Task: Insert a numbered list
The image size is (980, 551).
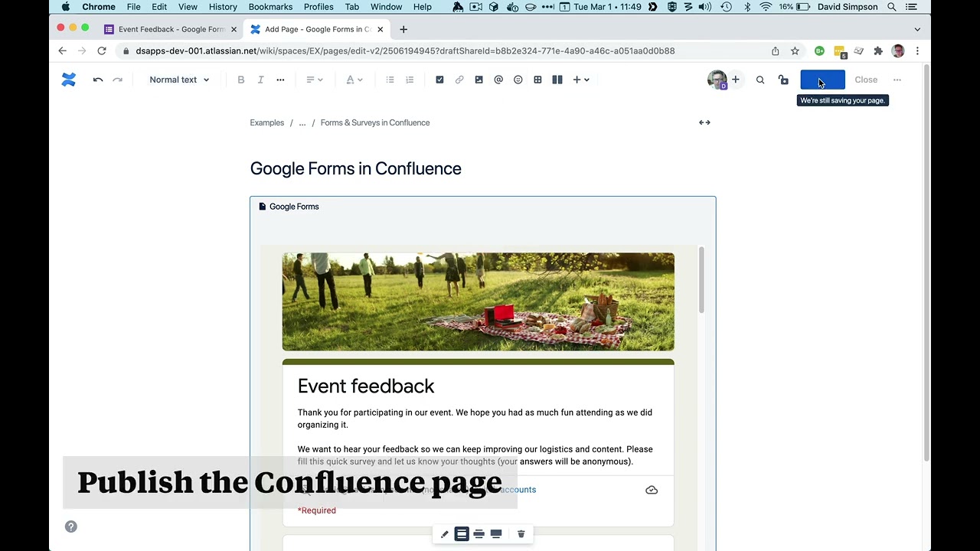Action: [410, 80]
